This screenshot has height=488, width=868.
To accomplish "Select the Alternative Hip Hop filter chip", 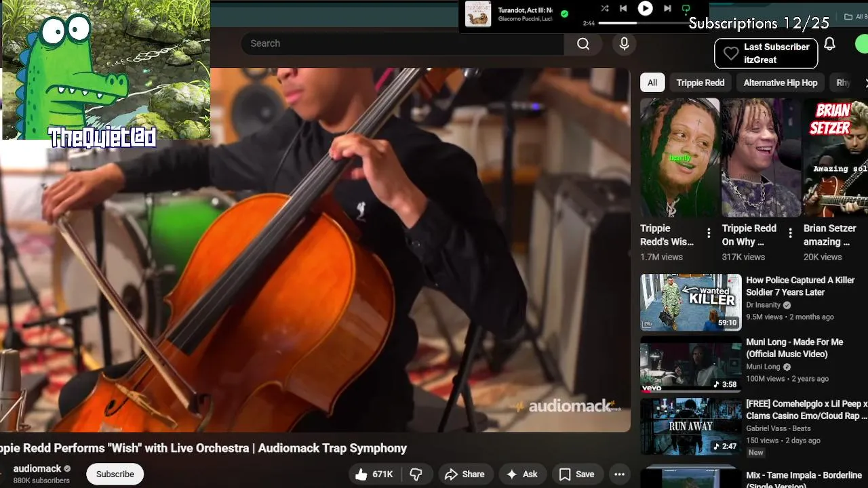I will [x=781, y=83].
